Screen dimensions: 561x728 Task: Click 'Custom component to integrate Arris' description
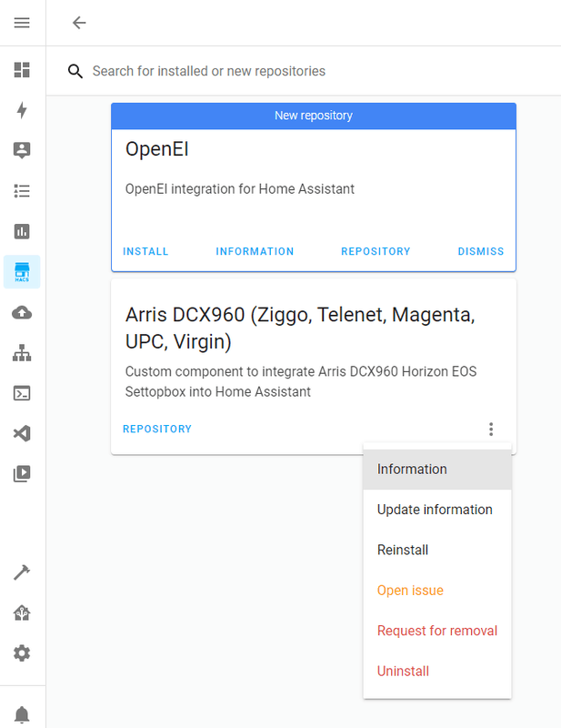tap(301, 381)
